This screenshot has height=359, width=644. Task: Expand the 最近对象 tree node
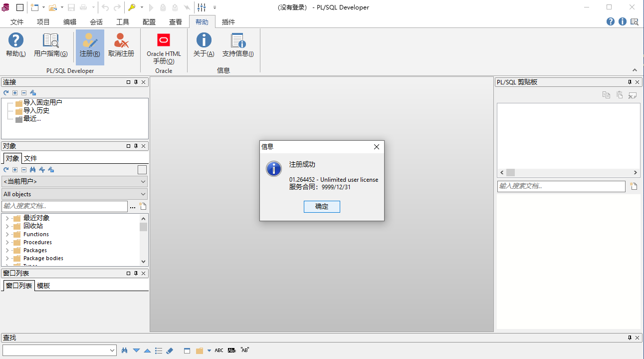point(7,218)
